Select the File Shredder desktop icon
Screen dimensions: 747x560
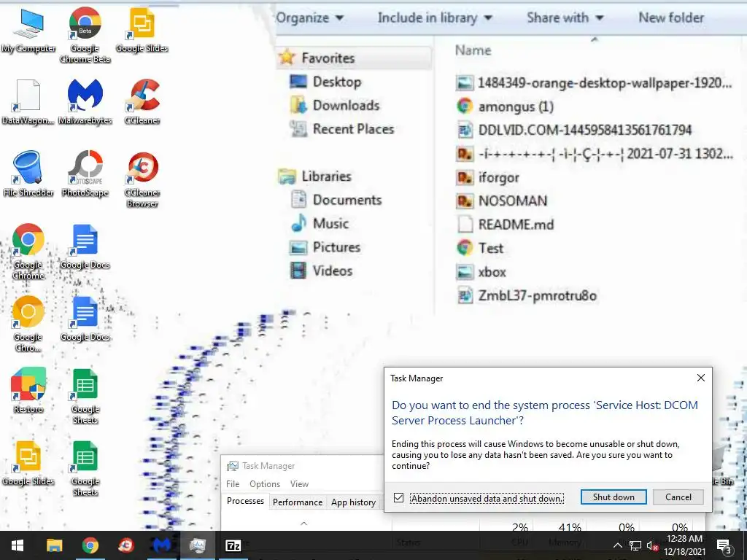[28, 174]
